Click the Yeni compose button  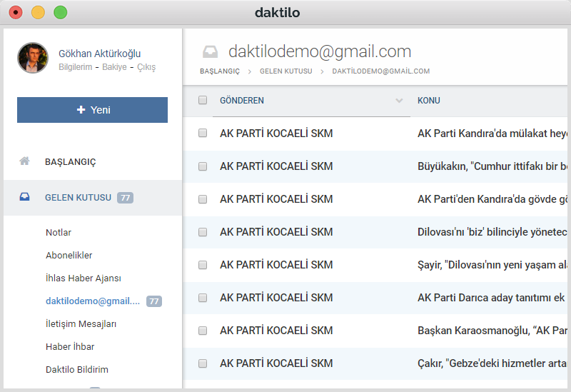point(93,110)
